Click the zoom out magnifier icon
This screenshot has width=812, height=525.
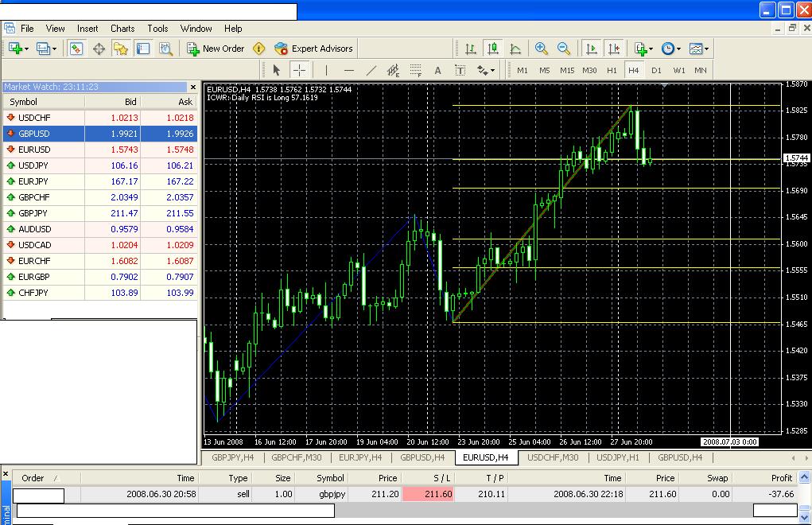coord(564,49)
